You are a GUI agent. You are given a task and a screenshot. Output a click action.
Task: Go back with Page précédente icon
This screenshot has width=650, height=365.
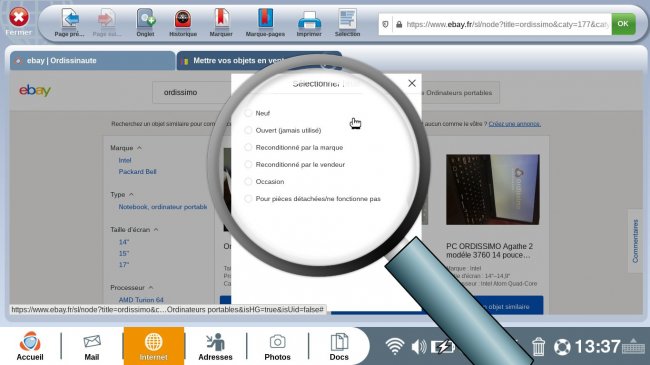point(70,19)
